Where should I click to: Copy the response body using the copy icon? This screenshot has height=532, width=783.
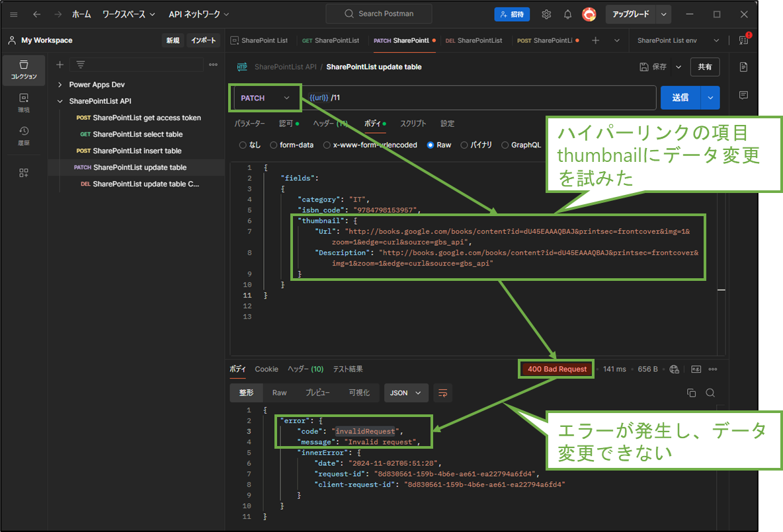[x=692, y=393]
